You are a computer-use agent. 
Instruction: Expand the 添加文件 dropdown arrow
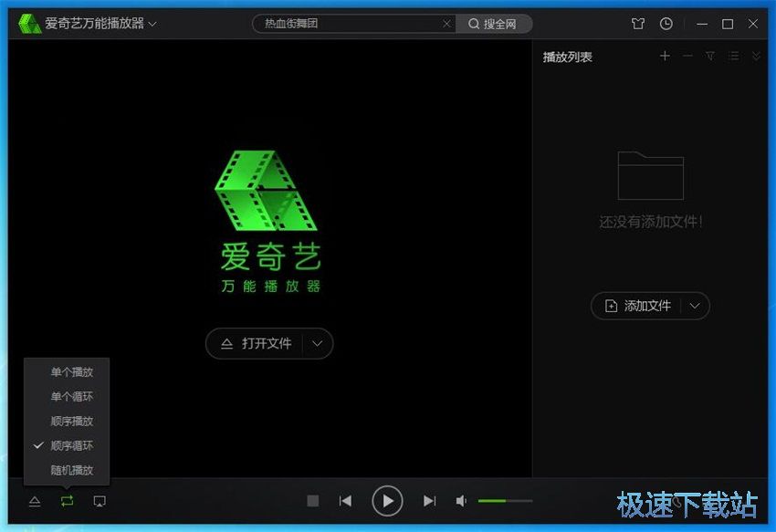695,306
